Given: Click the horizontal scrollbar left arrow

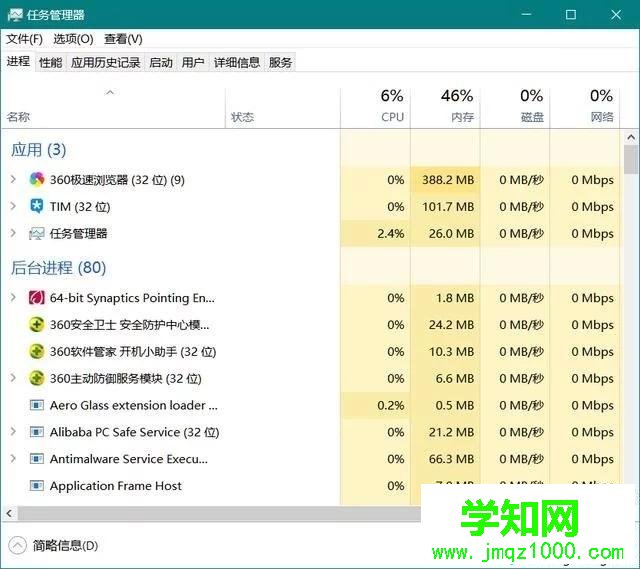Looking at the screenshot, I should [9, 513].
